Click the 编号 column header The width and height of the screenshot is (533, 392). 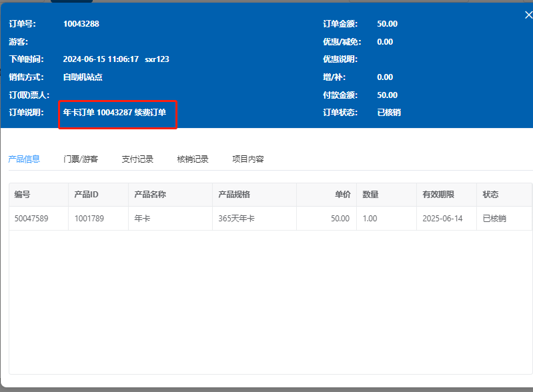coord(23,195)
